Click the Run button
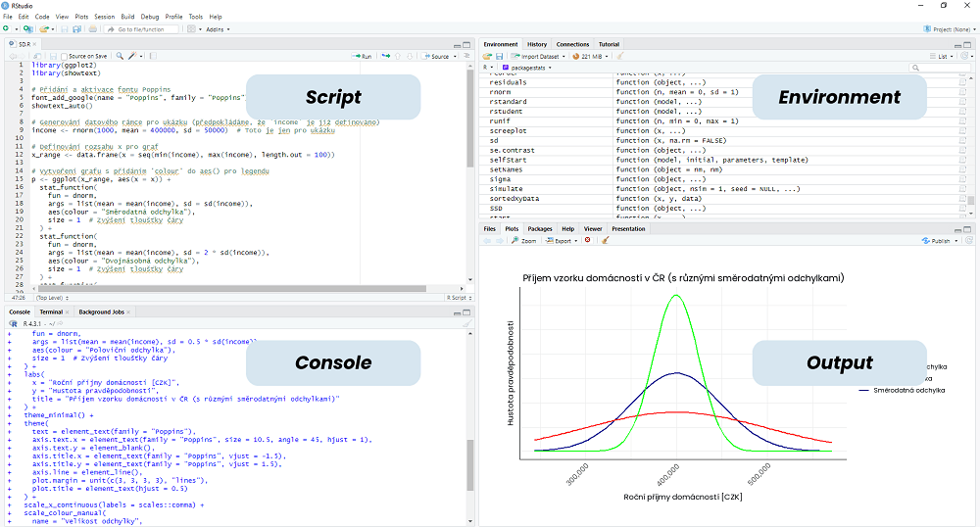Screen dimensions: 980x527 point(362,56)
